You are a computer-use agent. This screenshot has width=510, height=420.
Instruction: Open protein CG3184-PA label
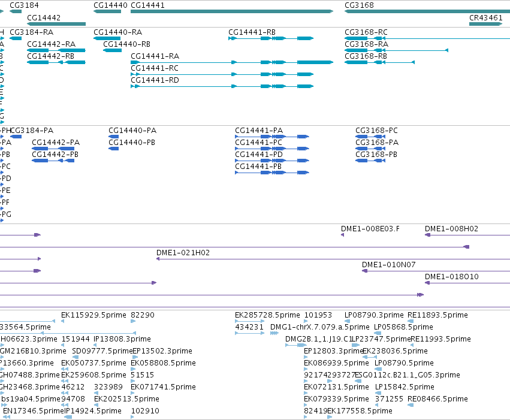tap(32, 131)
